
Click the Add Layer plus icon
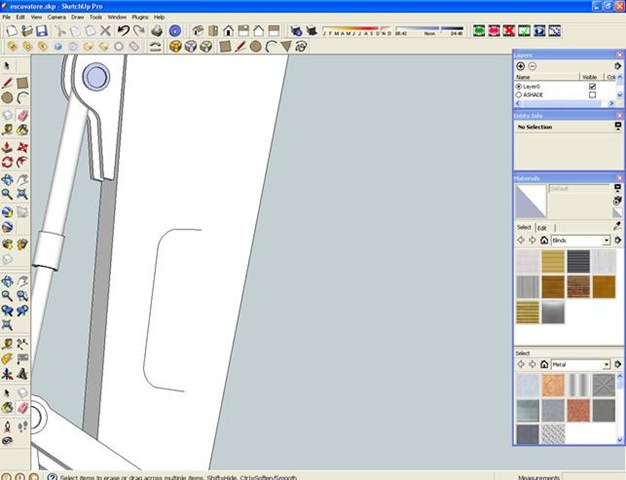(x=520, y=66)
